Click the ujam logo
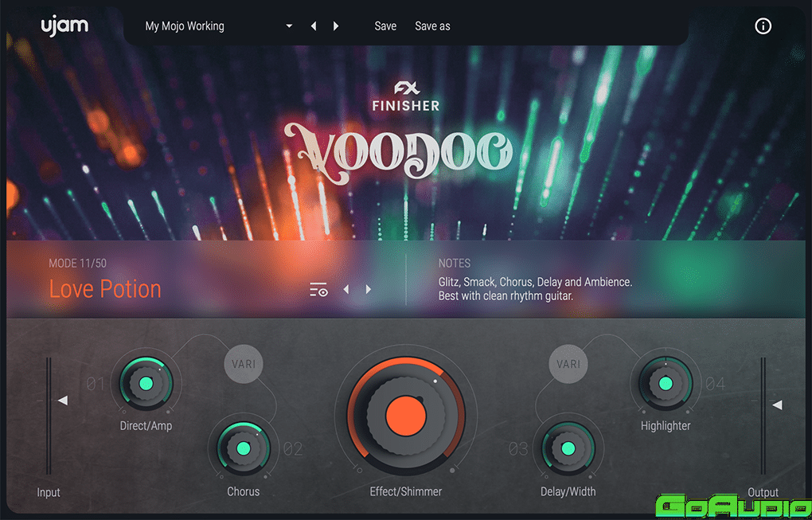 click(x=64, y=26)
